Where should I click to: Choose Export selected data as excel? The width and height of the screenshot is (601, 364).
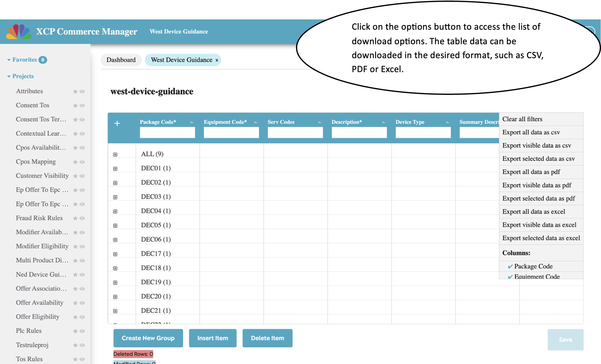pos(541,238)
